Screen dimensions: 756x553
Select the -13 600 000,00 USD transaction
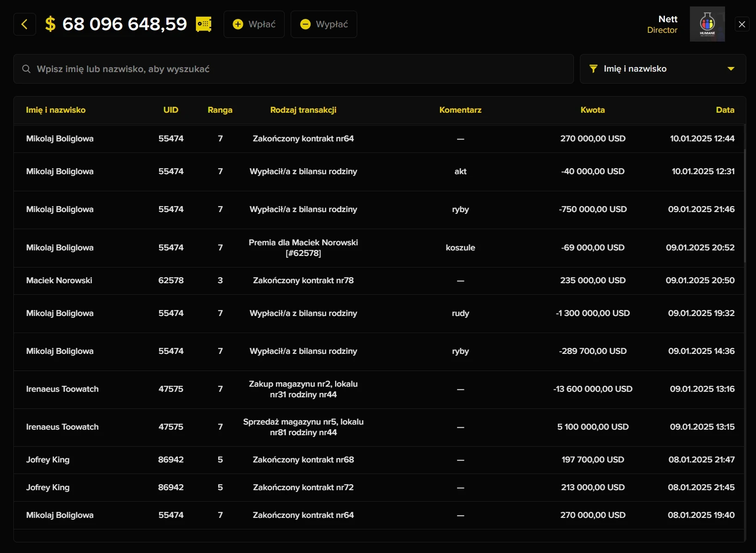[592, 389]
